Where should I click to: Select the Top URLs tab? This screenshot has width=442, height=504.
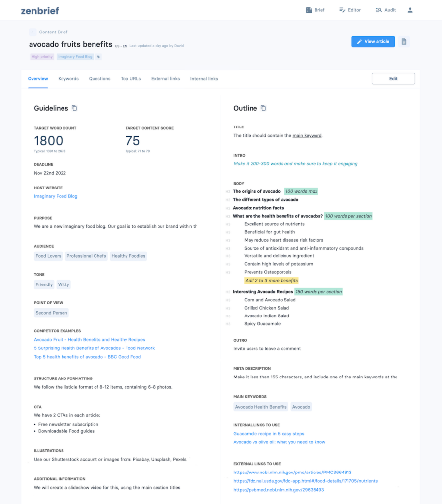[x=130, y=79]
